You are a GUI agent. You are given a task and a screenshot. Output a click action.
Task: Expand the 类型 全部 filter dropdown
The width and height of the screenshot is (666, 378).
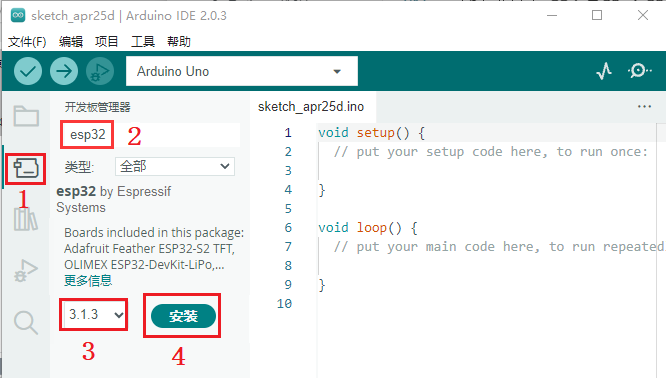click(x=175, y=166)
